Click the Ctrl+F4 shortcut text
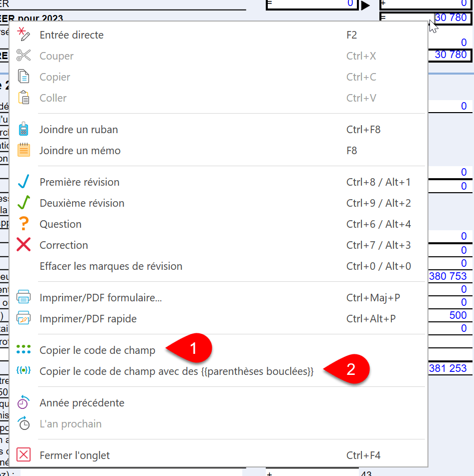The height and width of the screenshot is (476, 474). click(x=363, y=455)
